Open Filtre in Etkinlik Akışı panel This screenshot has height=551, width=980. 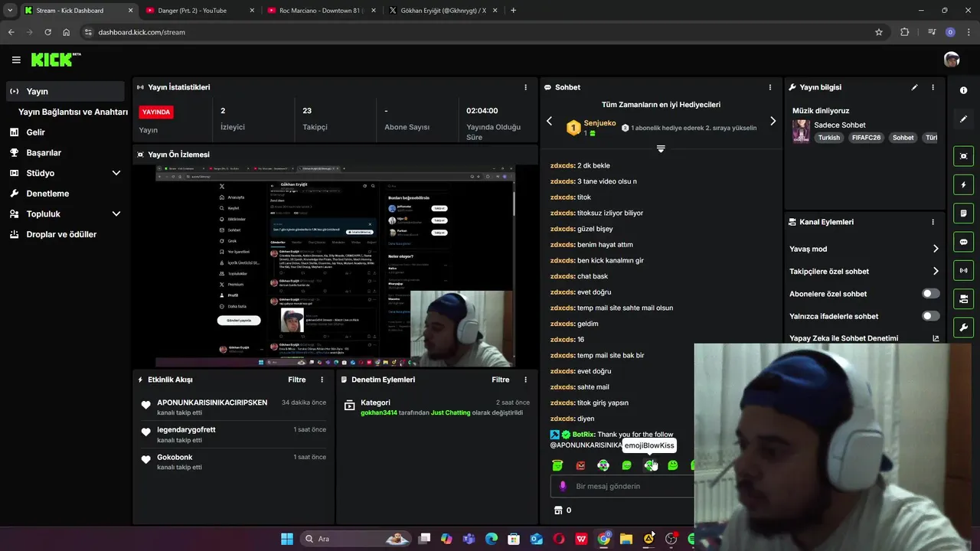tap(296, 380)
